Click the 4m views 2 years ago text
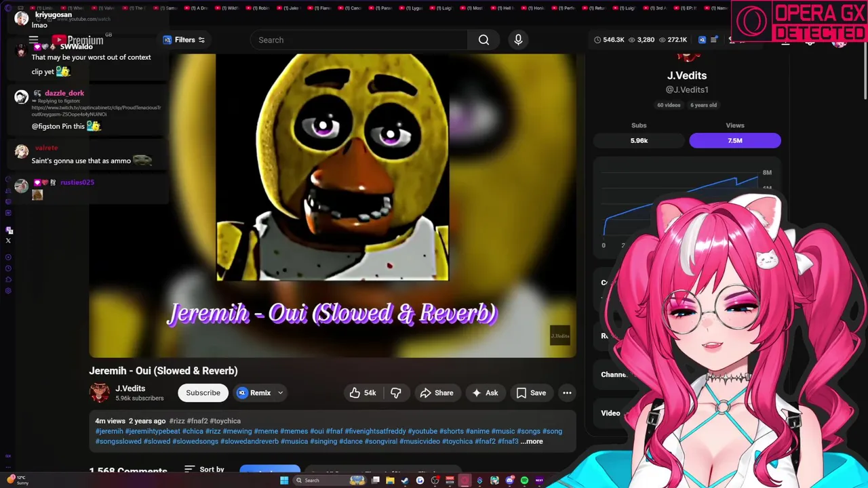Screen dimensions: 868x488 (x=130, y=421)
